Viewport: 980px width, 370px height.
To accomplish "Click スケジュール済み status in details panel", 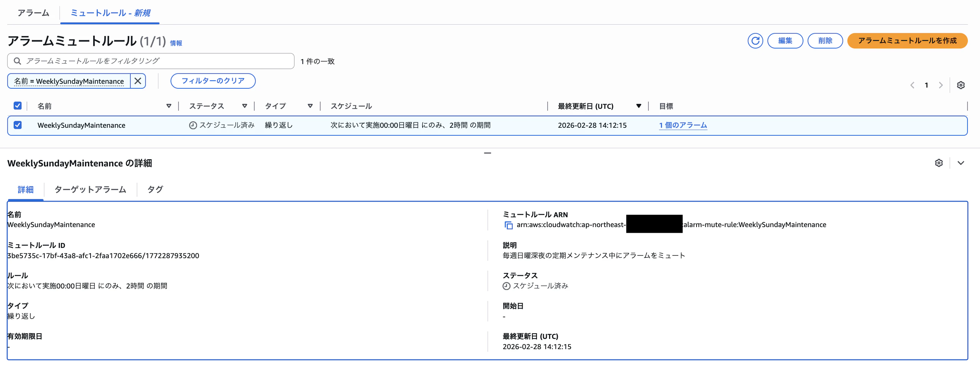I will pyautogui.click(x=535, y=286).
